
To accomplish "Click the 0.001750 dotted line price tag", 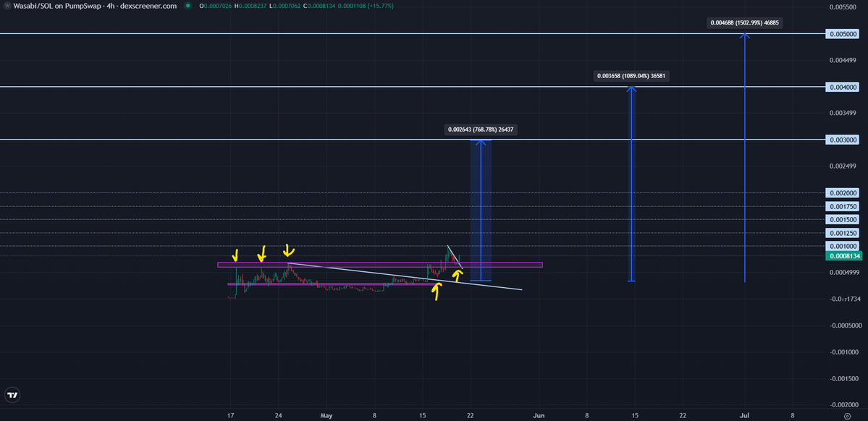I will [843, 206].
